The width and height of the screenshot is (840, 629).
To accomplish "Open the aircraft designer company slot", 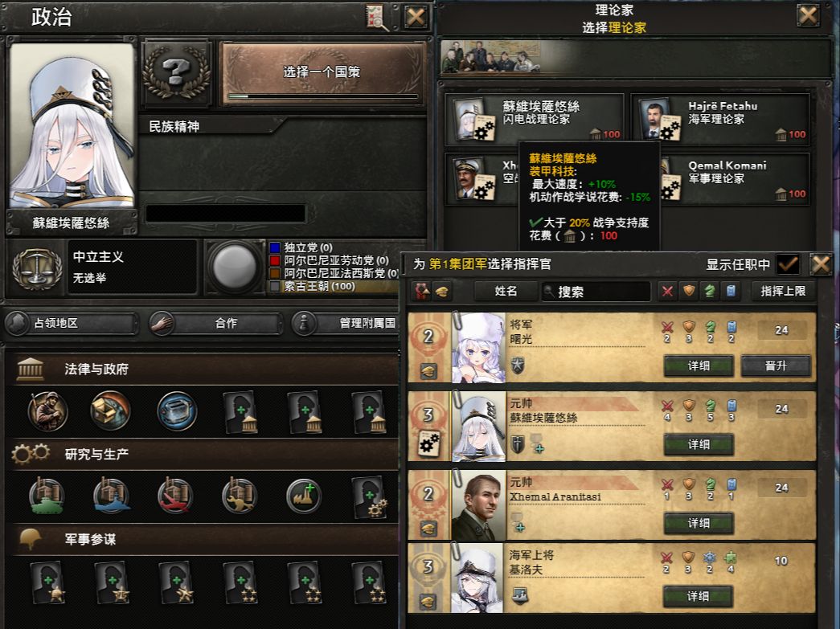I will pyautogui.click(x=176, y=496).
